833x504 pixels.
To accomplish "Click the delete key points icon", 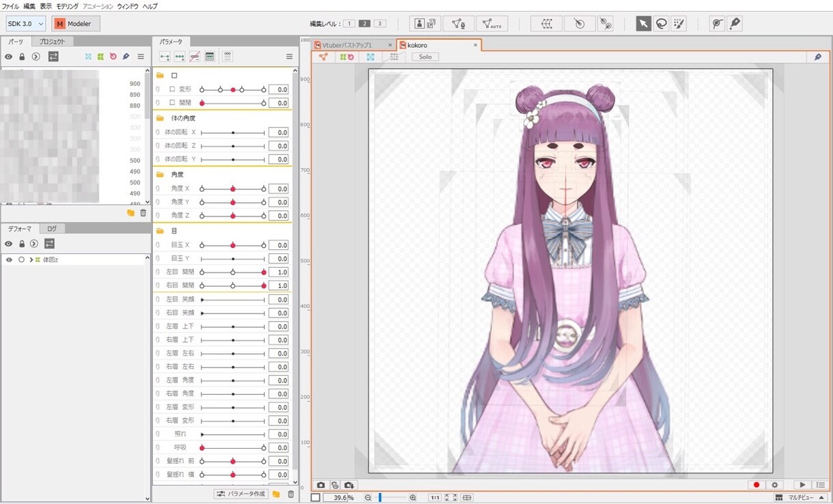I will click(x=195, y=57).
